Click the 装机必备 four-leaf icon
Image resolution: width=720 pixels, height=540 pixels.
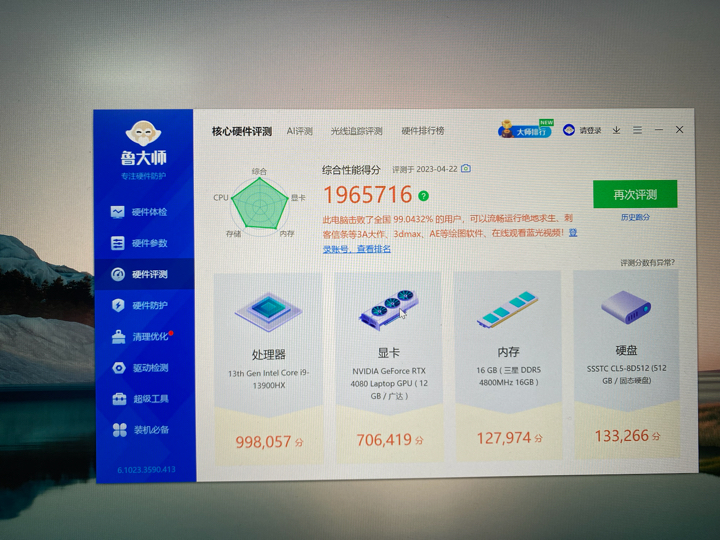120,430
